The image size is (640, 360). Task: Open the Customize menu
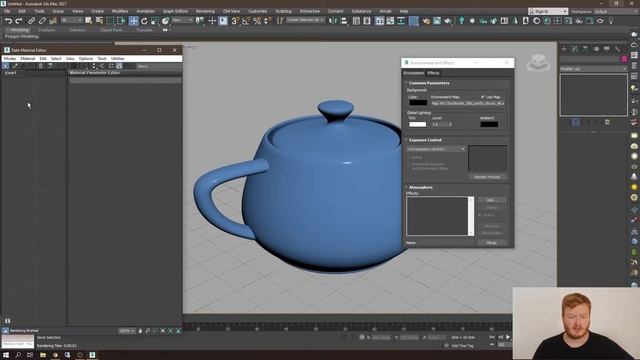point(258,11)
